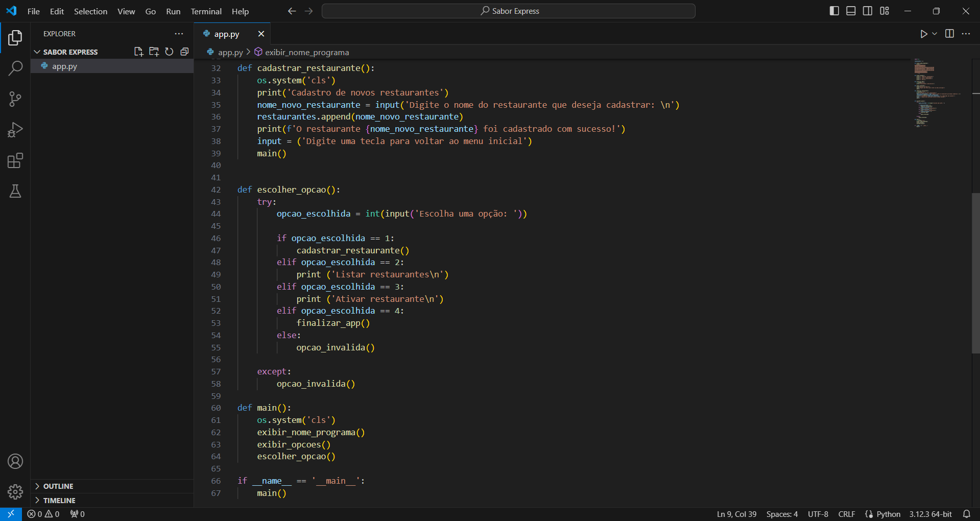
Task: Open the Source Control view icon
Action: (15, 99)
